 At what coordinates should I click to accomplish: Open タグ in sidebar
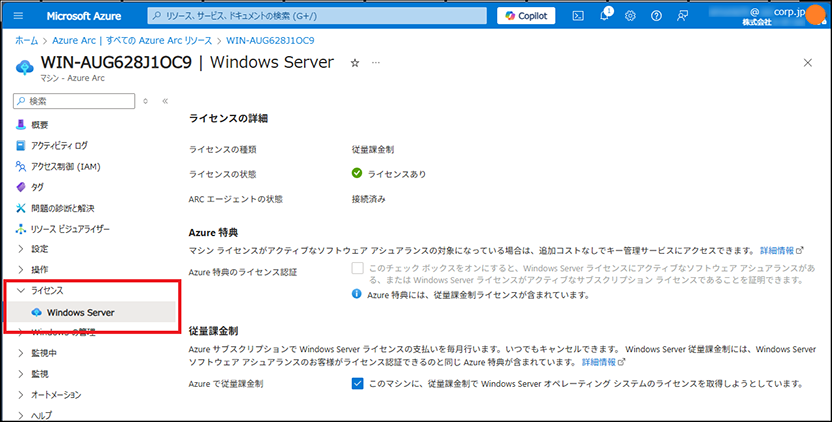pos(37,187)
